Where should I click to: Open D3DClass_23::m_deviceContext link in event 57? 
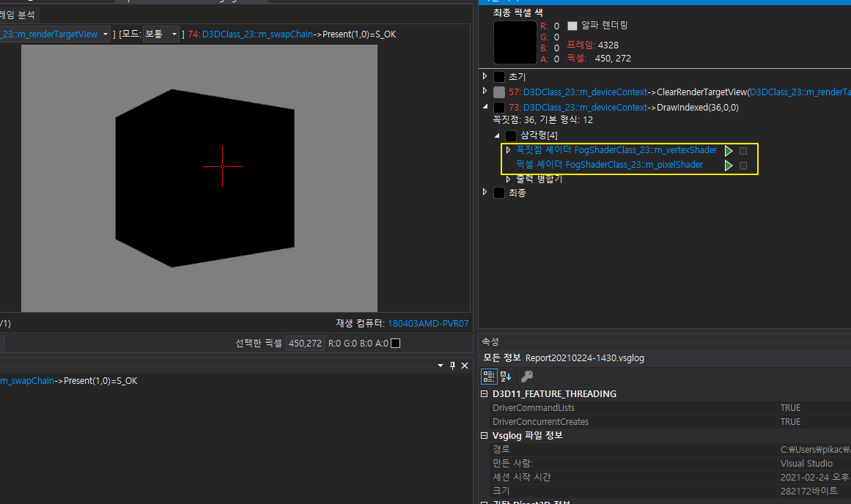click(585, 92)
